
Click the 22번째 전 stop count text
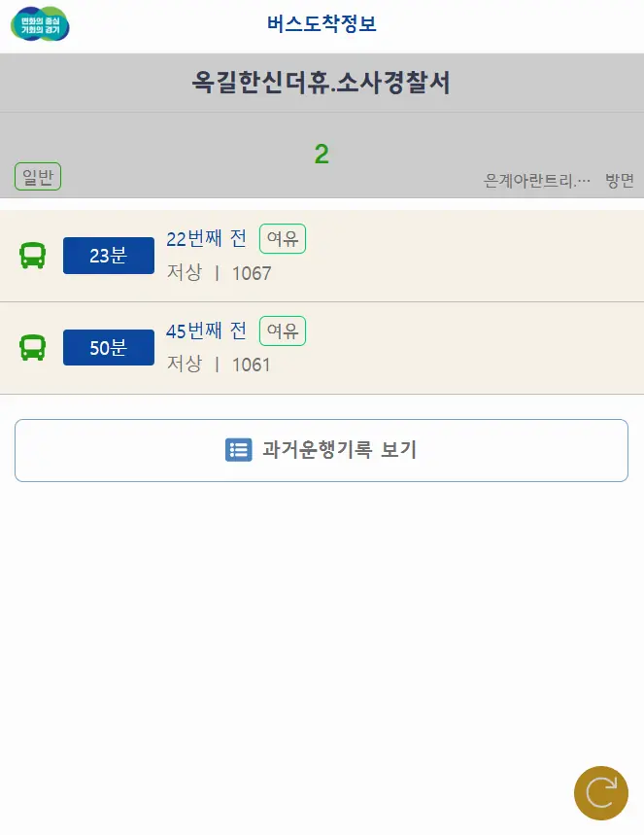(207, 238)
